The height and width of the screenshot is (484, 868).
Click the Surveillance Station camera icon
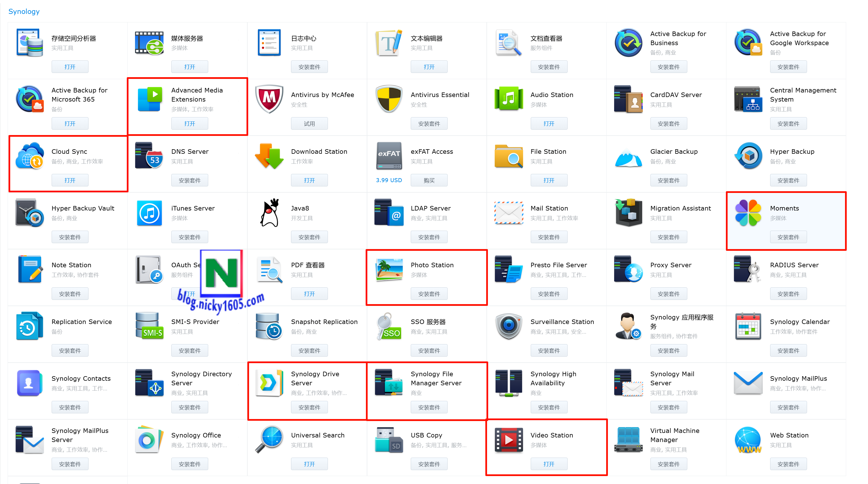click(509, 326)
